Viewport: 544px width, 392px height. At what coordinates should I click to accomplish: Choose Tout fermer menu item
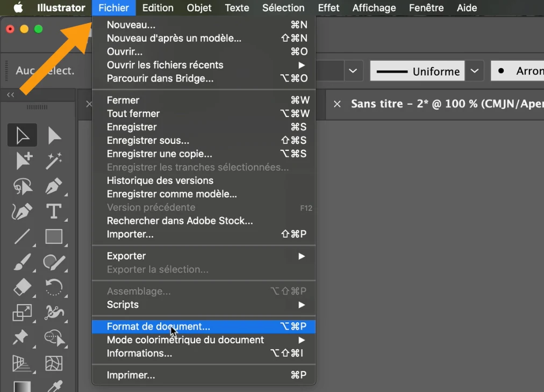[204, 114]
